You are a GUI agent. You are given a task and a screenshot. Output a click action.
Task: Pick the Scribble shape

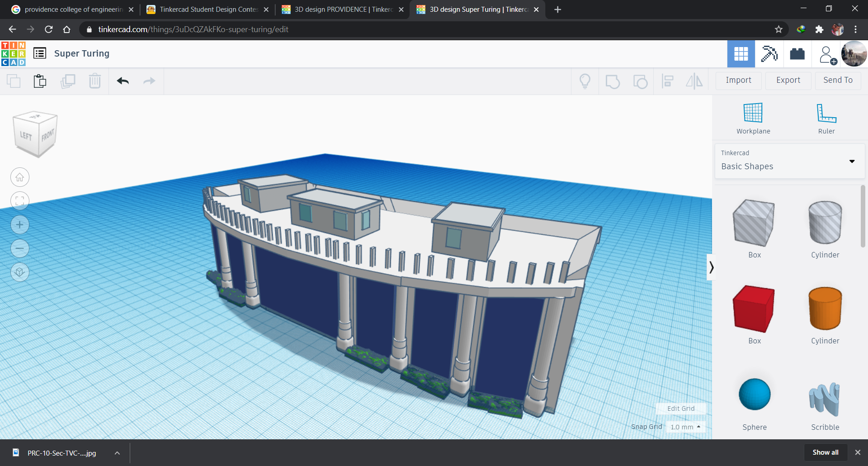825,401
